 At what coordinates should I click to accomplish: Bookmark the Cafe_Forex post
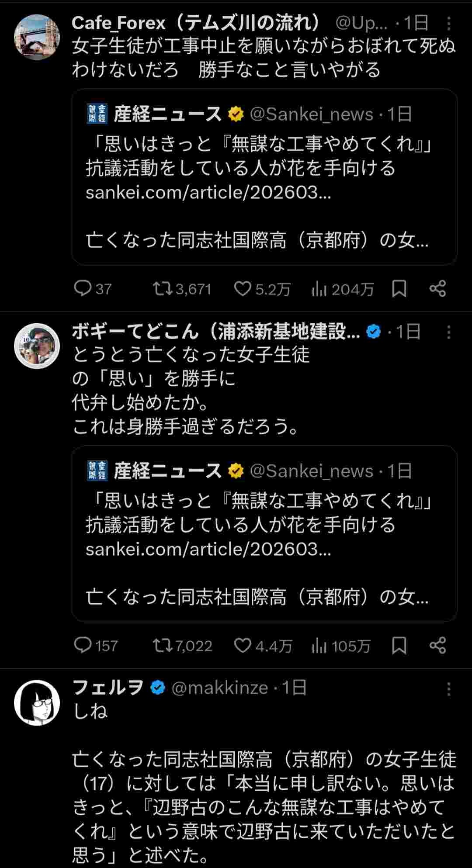click(x=399, y=289)
